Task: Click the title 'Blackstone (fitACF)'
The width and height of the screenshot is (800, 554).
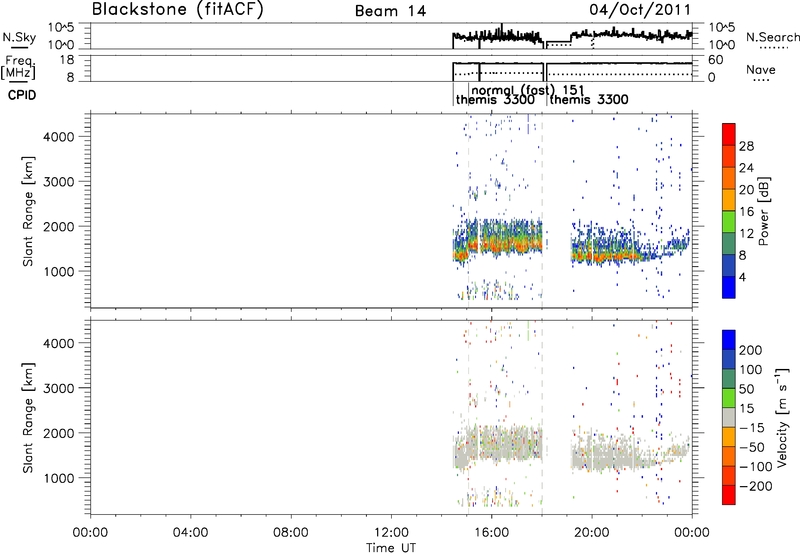Action: click(178, 9)
